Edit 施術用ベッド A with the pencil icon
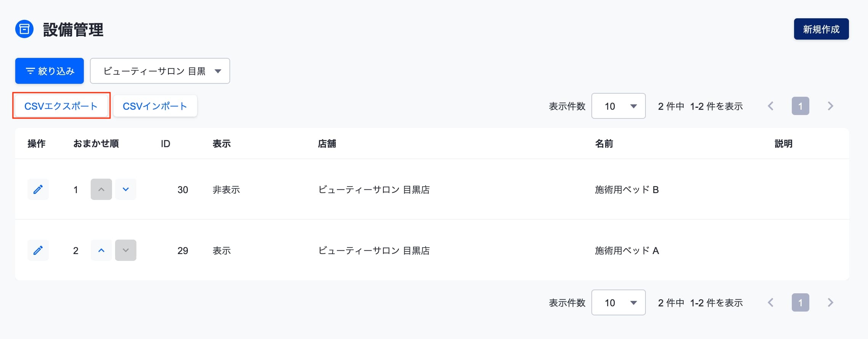The width and height of the screenshot is (868, 339). (38, 250)
